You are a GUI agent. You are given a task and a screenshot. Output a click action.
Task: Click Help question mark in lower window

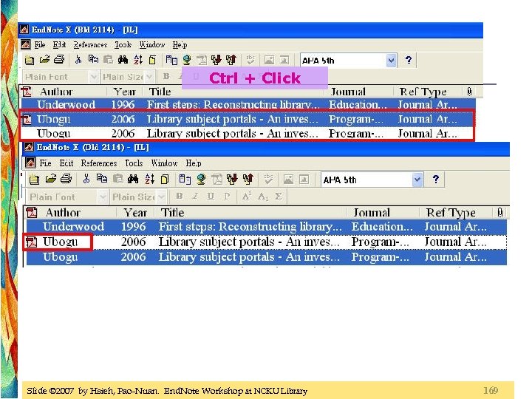436,179
